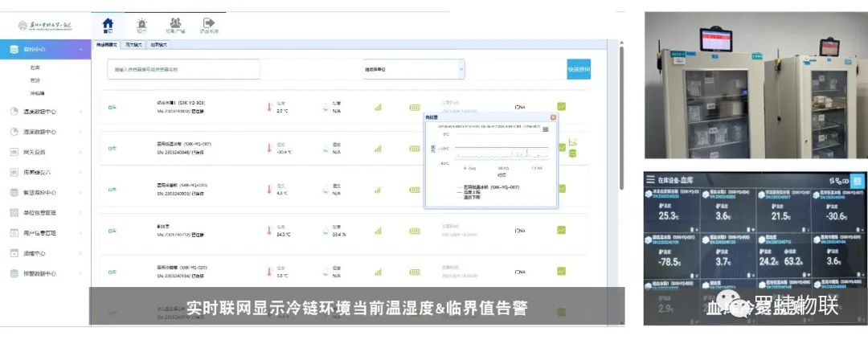Click the database icon of active sidebar item
The image size is (868, 344).
tap(14, 49)
